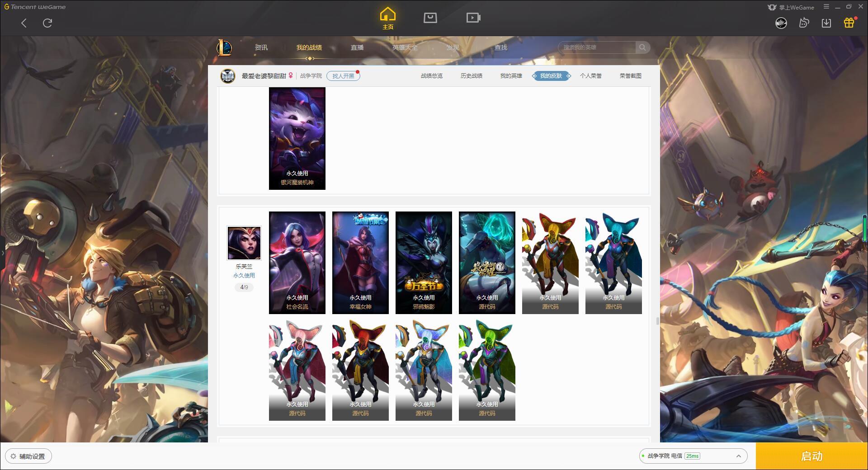Open the video live icon in top bar
Viewport: 868px width, 470px height.
(x=473, y=18)
